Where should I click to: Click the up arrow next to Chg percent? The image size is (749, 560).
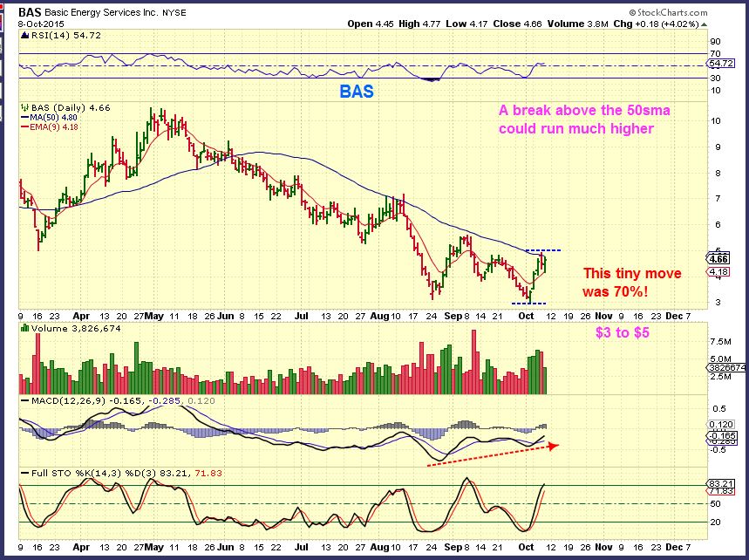[x=705, y=24]
